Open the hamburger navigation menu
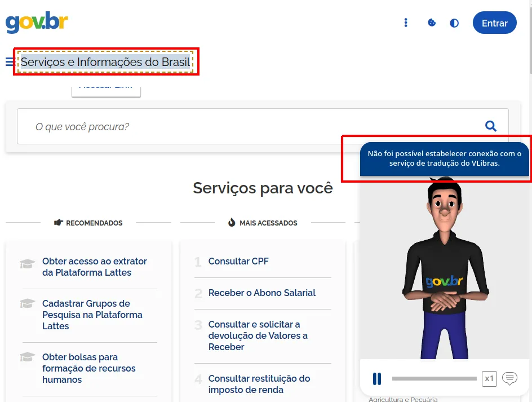Image resolution: width=532 pixels, height=402 pixels. coord(10,62)
